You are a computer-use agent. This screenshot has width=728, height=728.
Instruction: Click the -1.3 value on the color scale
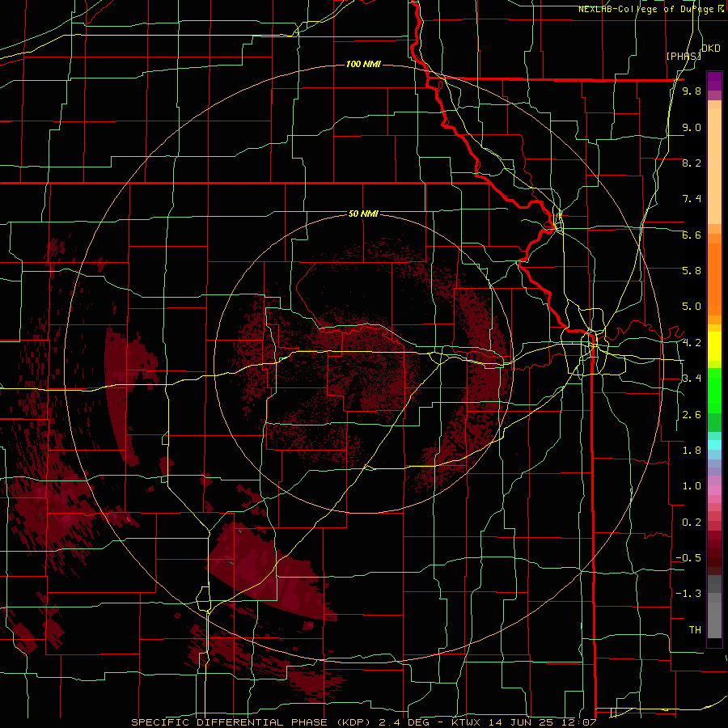688,594
